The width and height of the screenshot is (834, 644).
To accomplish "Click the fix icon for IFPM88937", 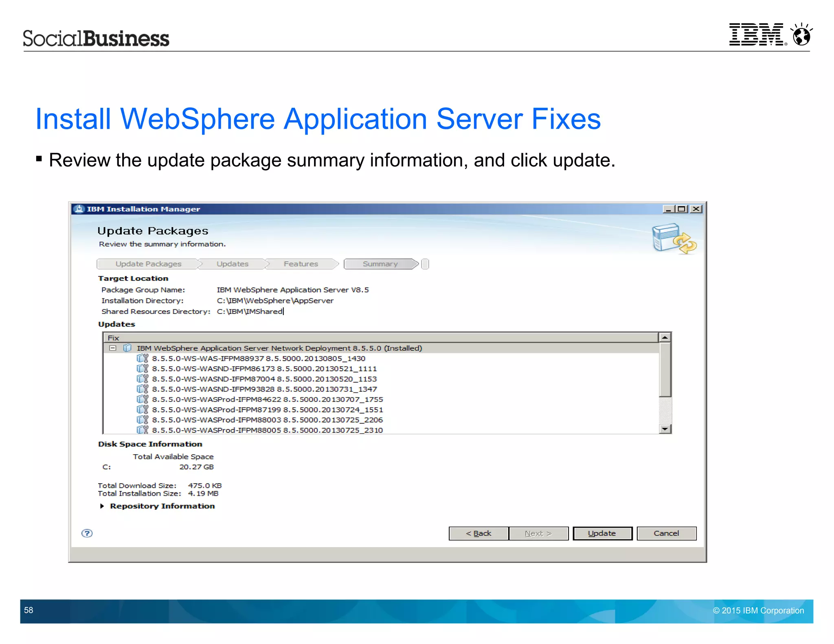I will (142, 358).
